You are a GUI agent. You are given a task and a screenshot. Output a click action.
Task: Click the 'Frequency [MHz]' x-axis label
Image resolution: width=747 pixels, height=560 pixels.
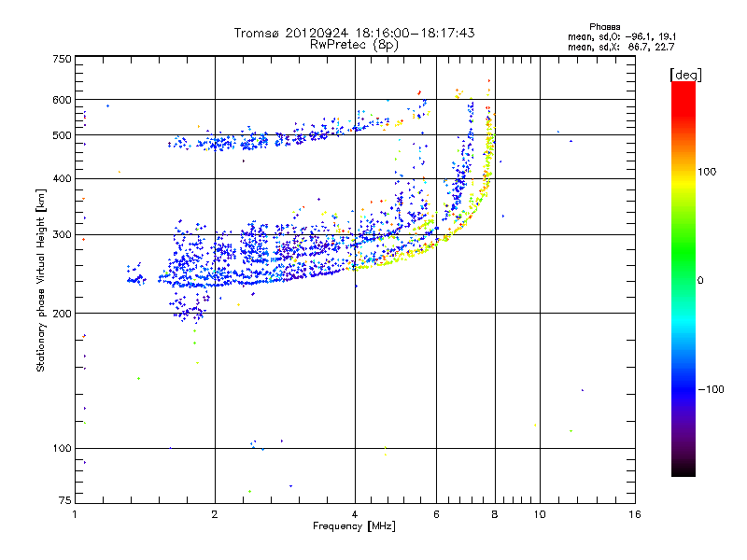[354, 526]
